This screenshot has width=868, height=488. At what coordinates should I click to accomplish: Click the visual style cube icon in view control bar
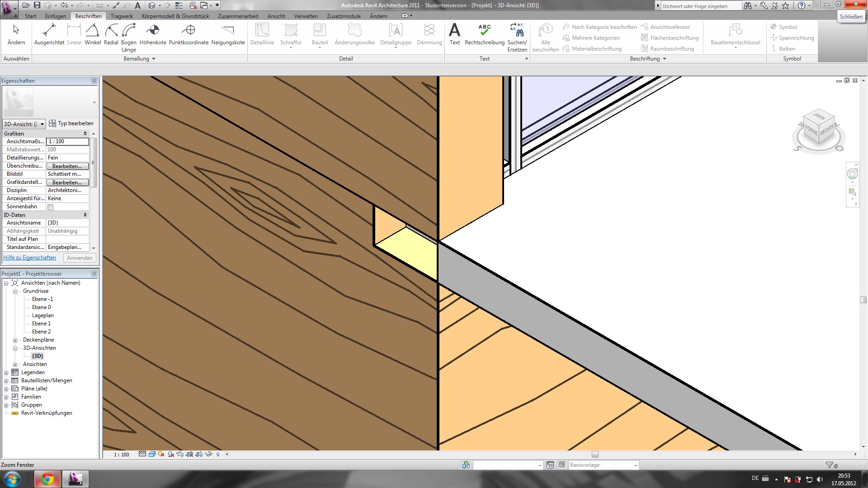click(x=152, y=454)
